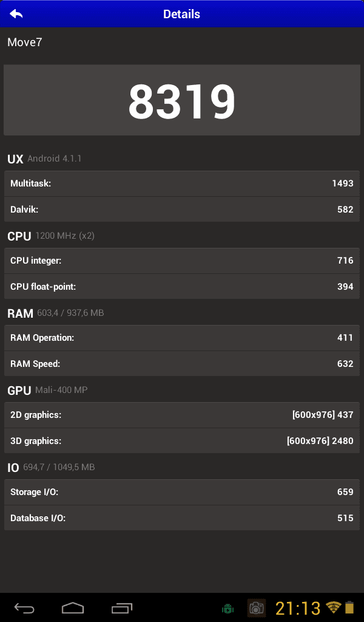The width and height of the screenshot is (364, 622).
Task: Select the RAM Operation row
Action: click(x=182, y=338)
